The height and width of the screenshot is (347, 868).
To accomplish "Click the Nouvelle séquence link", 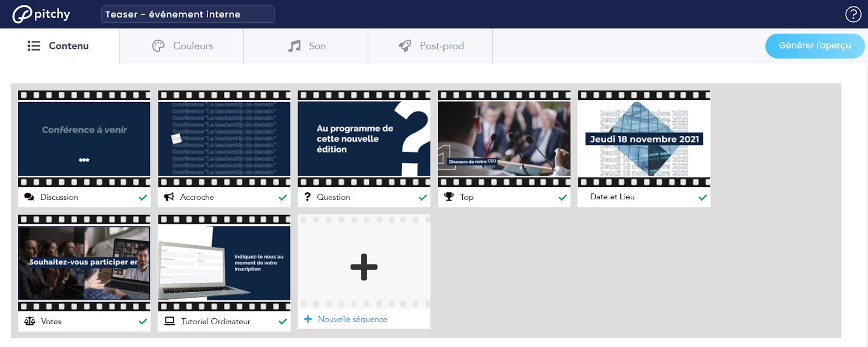I will click(x=352, y=319).
